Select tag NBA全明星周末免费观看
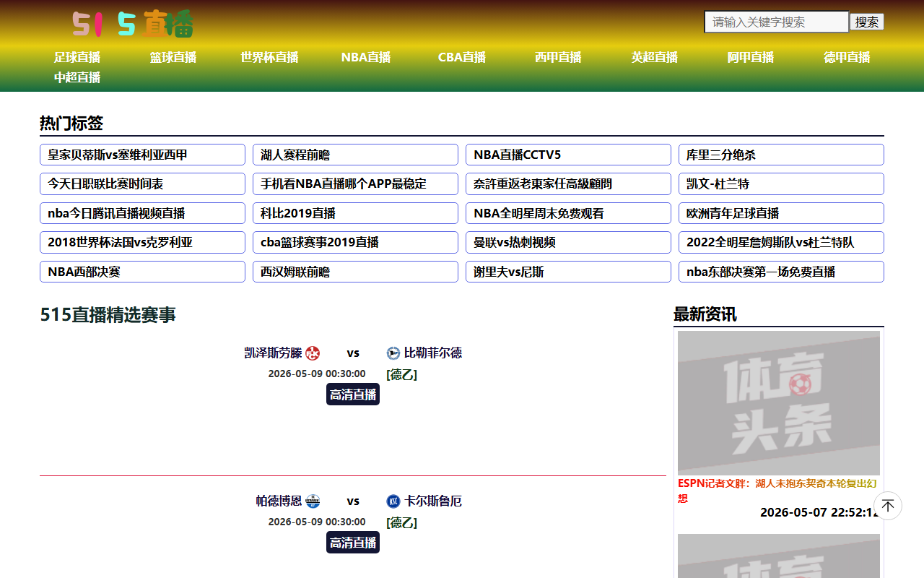 click(x=568, y=213)
